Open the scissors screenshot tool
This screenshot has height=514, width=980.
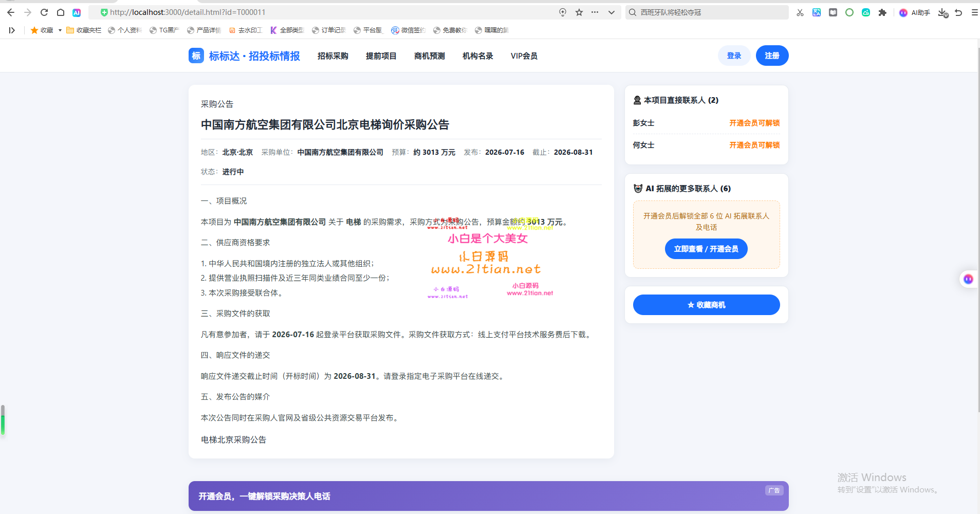coord(800,12)
